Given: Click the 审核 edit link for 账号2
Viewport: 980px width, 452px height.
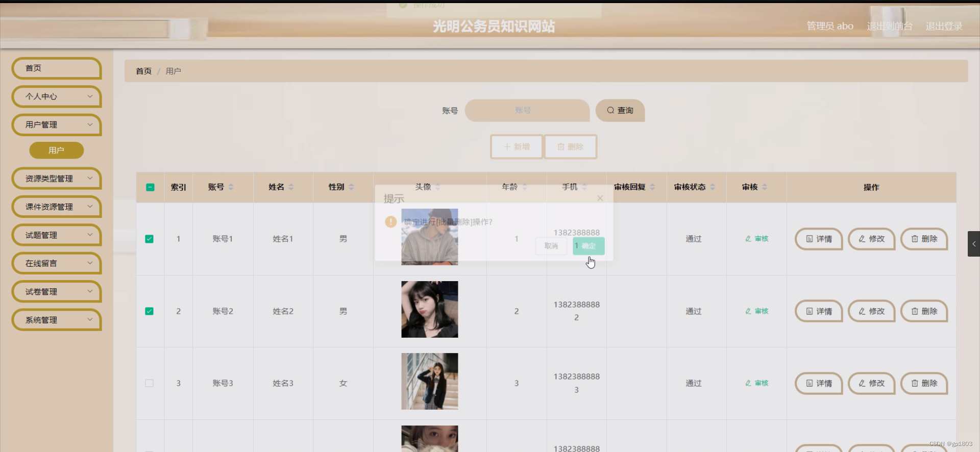Looking at the screenshot, I should click(x=756, y=311).
